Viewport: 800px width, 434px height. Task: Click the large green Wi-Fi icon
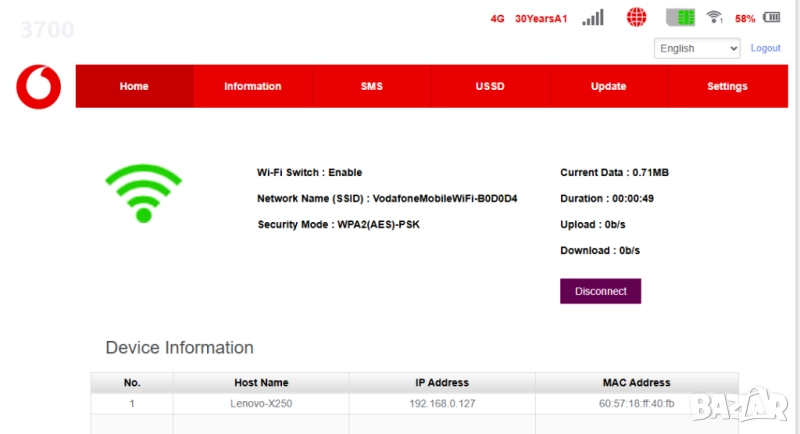[x=143, y=193]
